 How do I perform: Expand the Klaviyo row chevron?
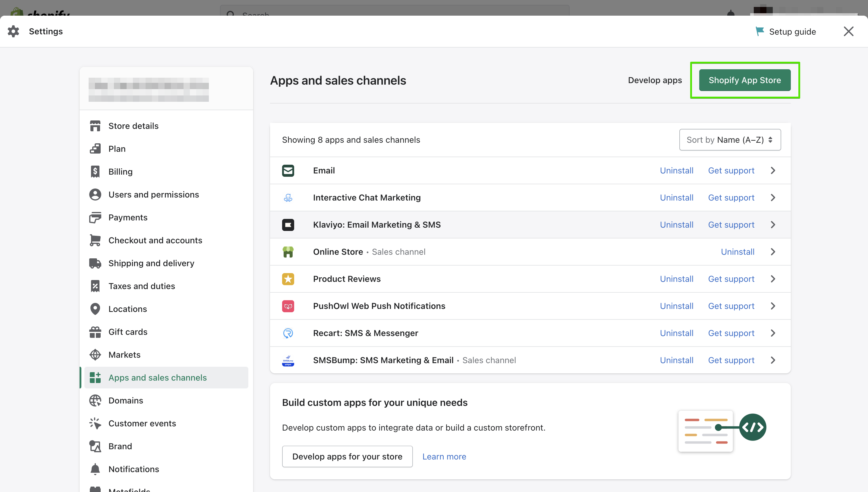773,225
